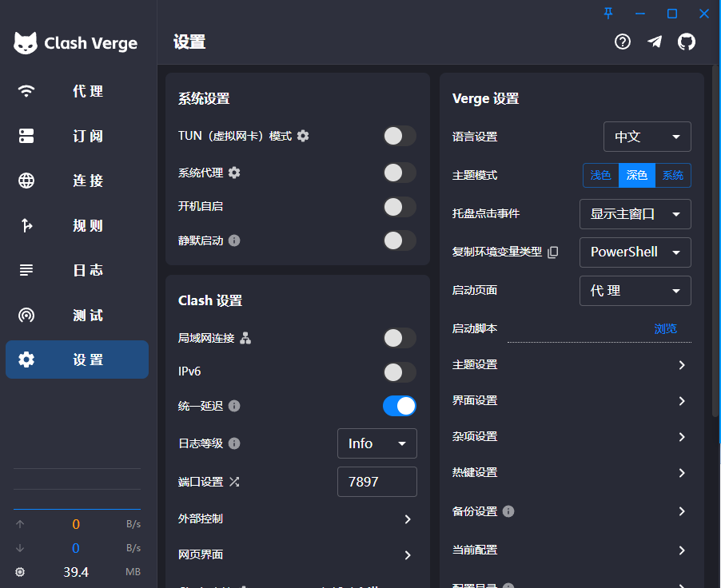Expand 当前配置 row

(572, 550)
